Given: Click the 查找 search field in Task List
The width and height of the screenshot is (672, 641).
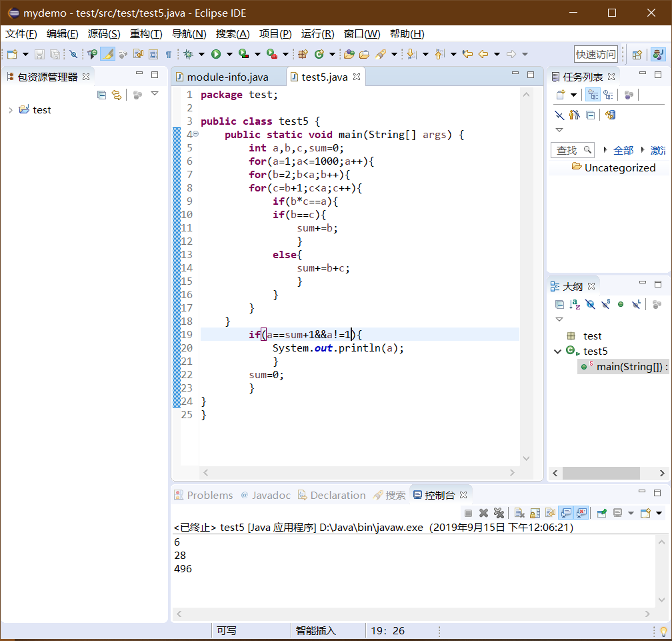Looking at the screenshot, I should [x=573, y=151].
